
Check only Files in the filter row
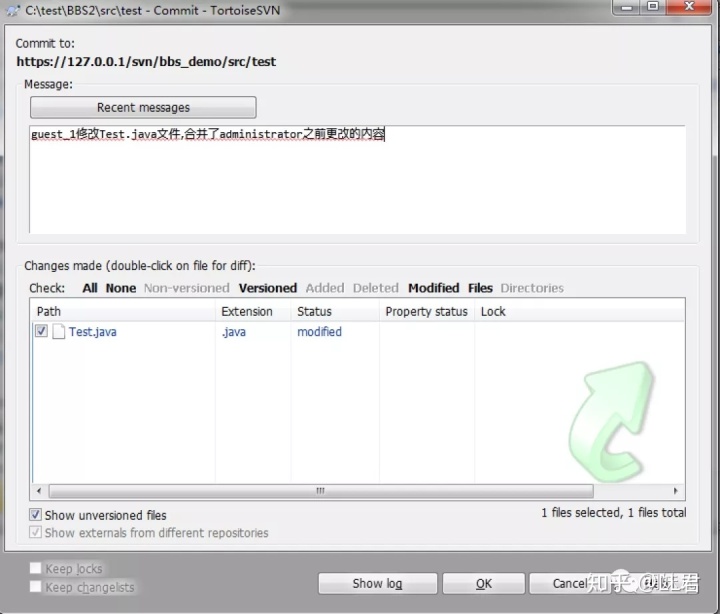pyautogui.click(x=480, y=288)
